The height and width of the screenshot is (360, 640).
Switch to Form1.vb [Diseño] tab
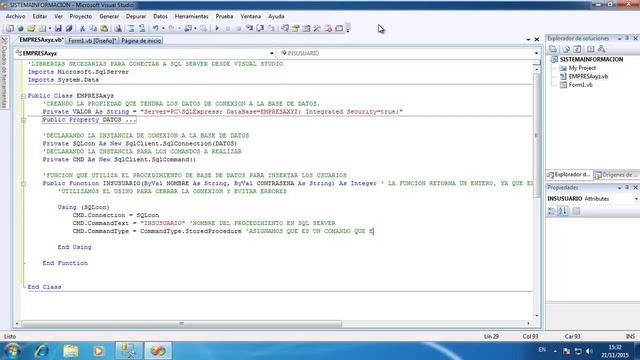coord(92,40)
